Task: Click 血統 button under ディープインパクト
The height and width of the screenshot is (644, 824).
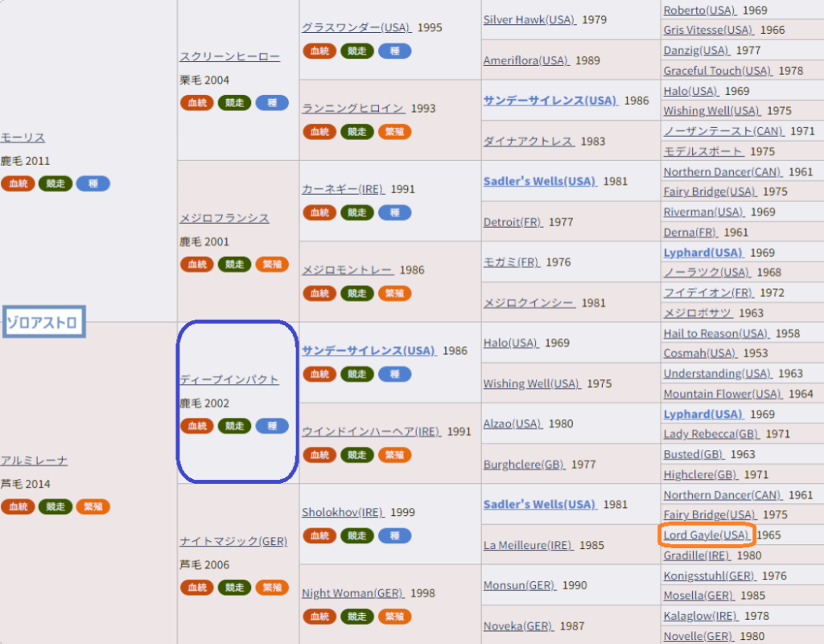Action: (197, 426)
